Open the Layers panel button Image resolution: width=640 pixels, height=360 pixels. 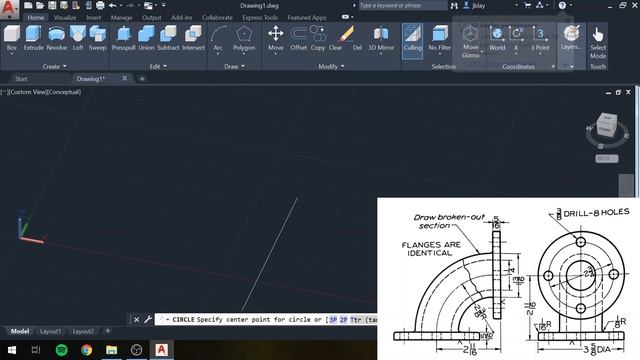point(571,38)
